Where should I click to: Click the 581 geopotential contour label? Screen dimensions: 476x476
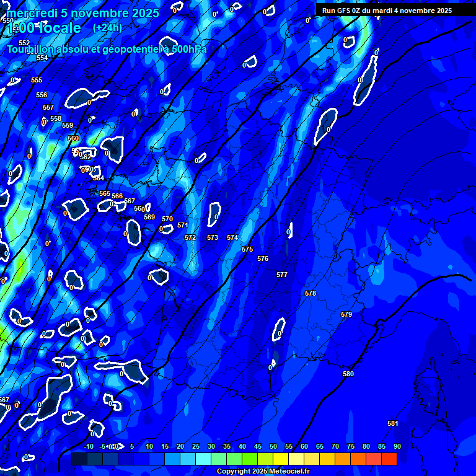pyautogui.click(x=392, y=423)
